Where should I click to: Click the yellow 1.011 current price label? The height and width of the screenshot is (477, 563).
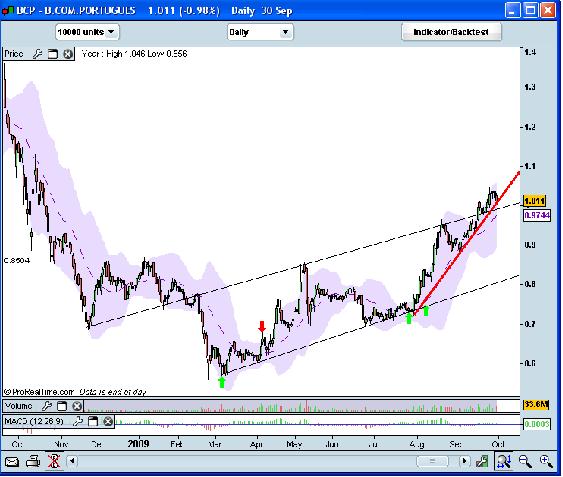[535, 201]
